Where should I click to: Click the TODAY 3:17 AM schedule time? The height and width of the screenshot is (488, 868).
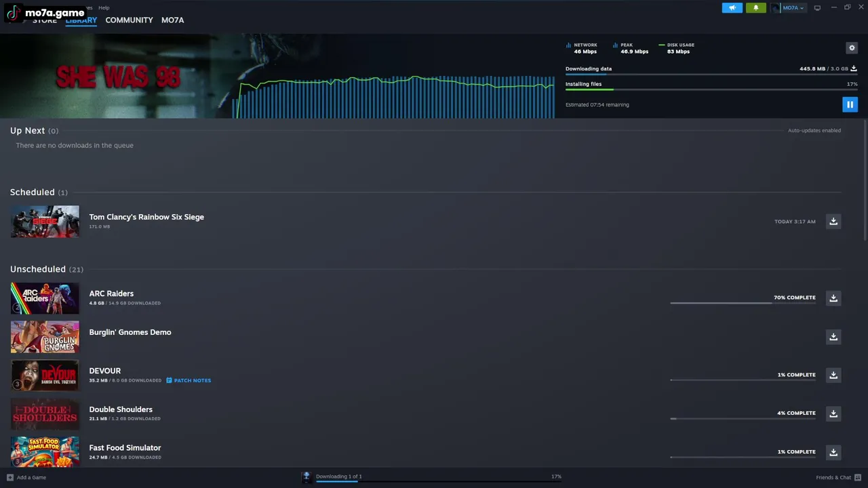(795, 222)
